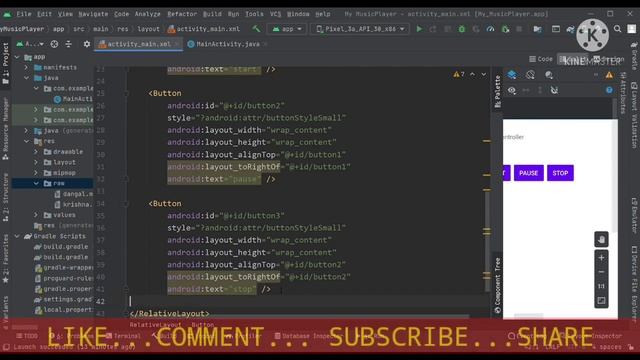Toggle the Emulator tool window button

point(634,216)
